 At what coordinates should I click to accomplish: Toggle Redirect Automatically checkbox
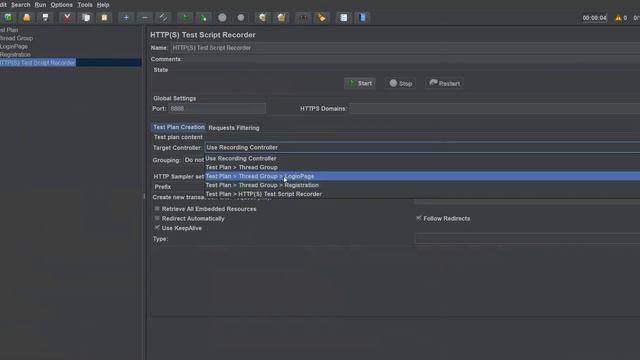[x=157, y=218]
